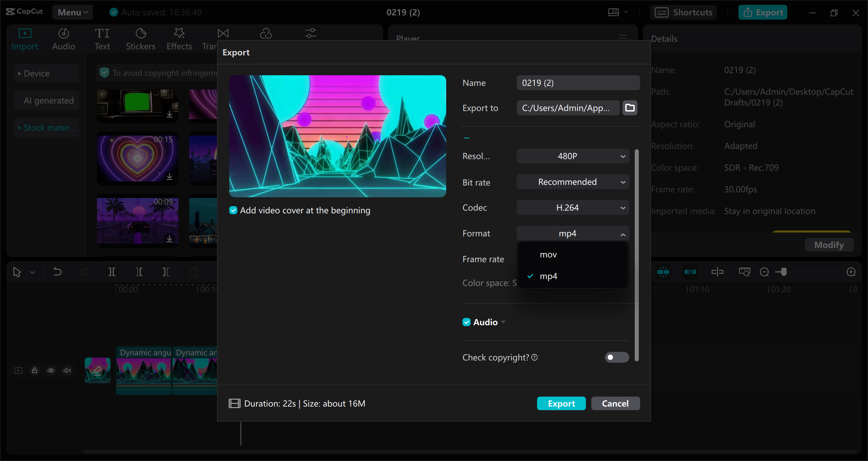Click Export in the export dialog
Image resolution: width=868 pixels, height=461 pixels.
click(x=561, y=403)
